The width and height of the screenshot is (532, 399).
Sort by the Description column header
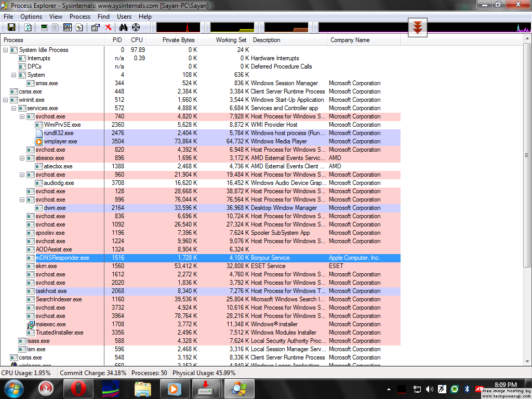pyautogui.click(x=288, y=40)
